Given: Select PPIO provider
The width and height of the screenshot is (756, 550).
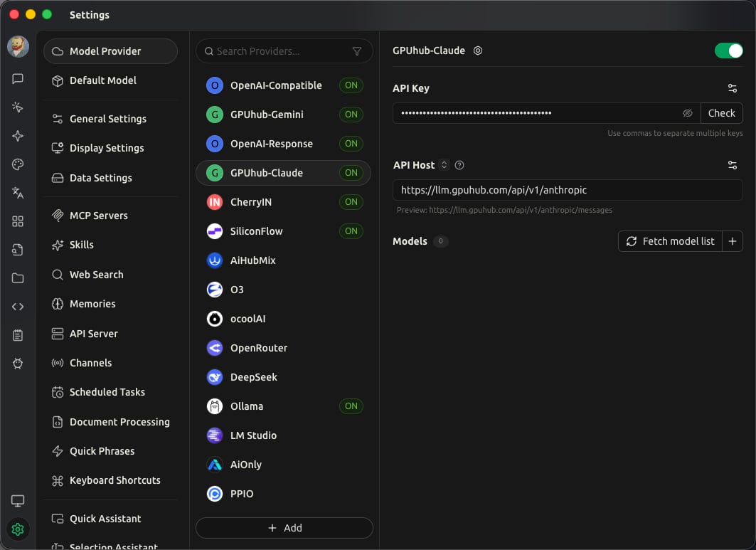Looking at the screenshot, I should click(x=284, y=494).
